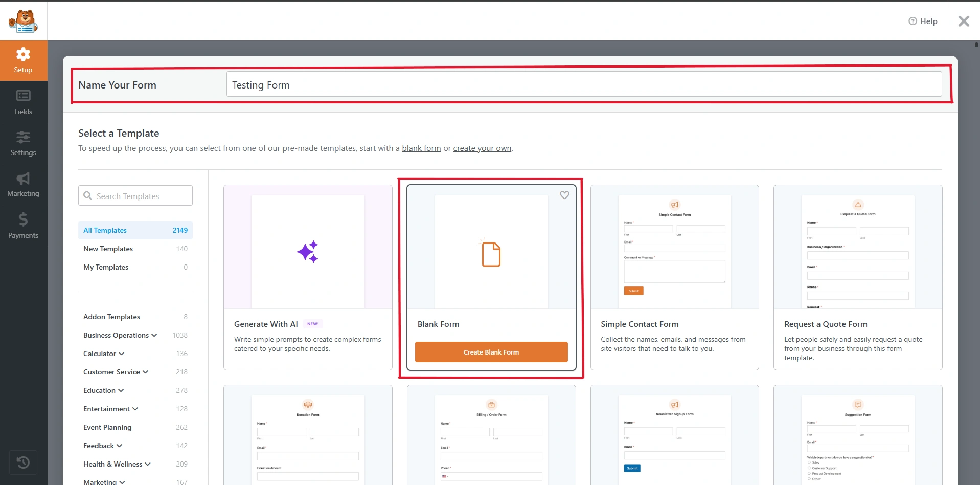Image resolution: width=980 pixels, height=485 pixels.
Task: Edit the form name field
Action: pos(584,84)
